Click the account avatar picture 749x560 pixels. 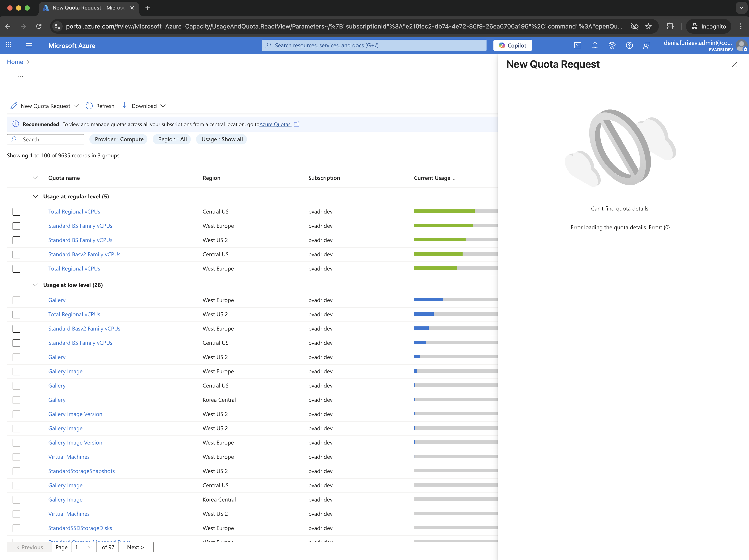[x=741, y=45]
